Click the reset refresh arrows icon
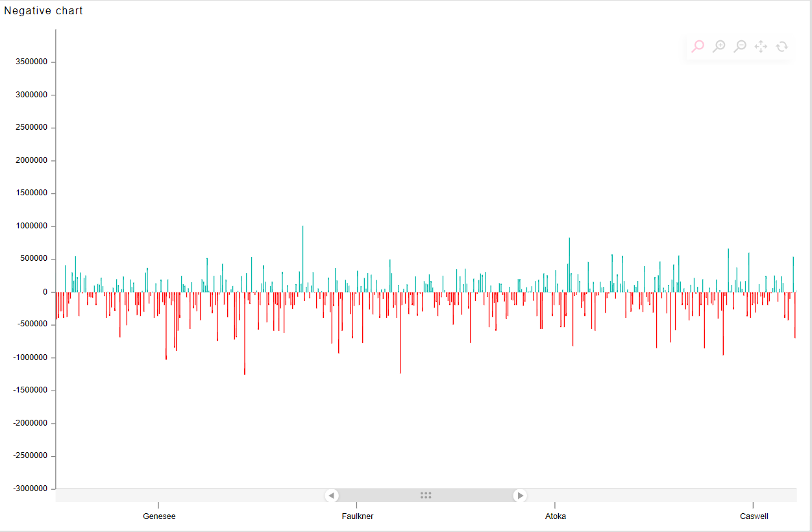 (x=781, y=46)
